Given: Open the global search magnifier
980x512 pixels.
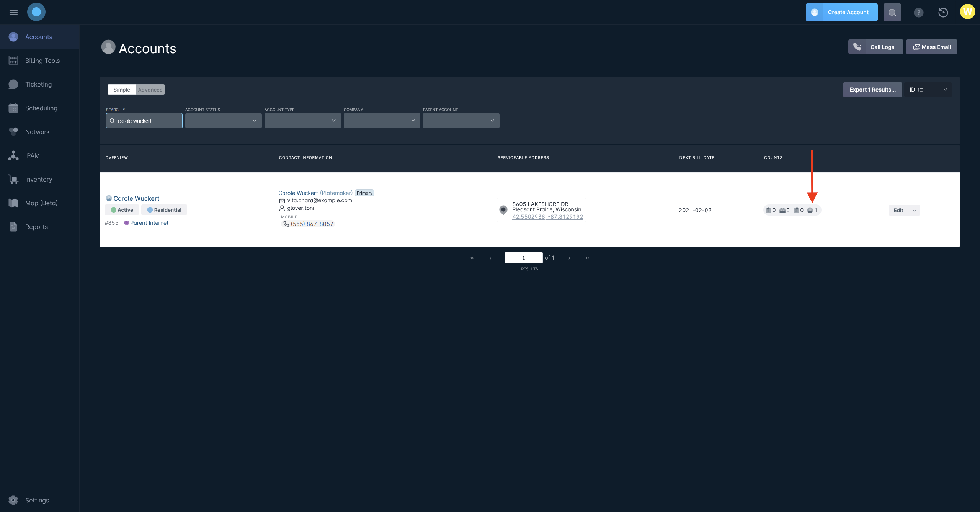Looking at the screenshot, I should pyautogui.click(x=892, y=12).
